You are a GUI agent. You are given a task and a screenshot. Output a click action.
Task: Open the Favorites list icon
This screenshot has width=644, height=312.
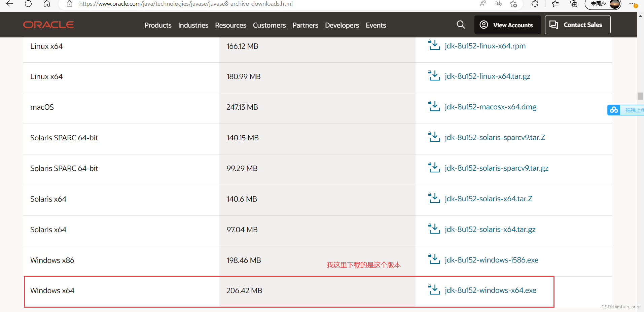[x=555, y=4]
